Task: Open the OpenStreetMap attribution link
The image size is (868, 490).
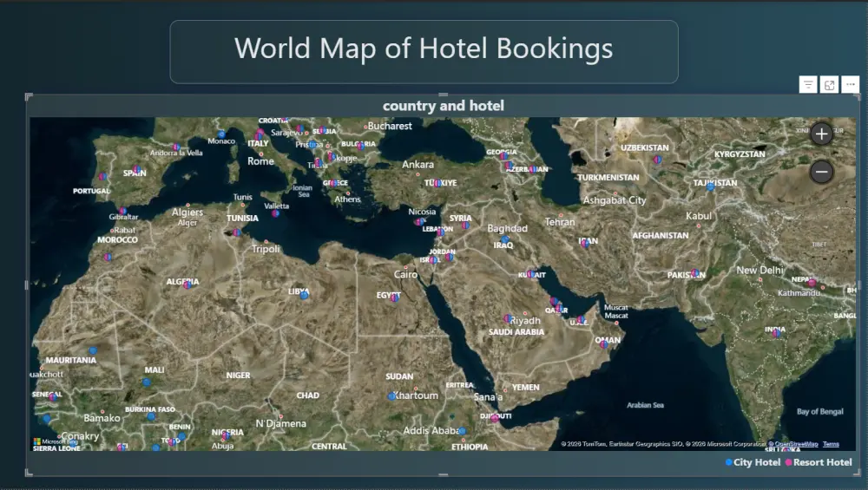Action: [796, 444]
